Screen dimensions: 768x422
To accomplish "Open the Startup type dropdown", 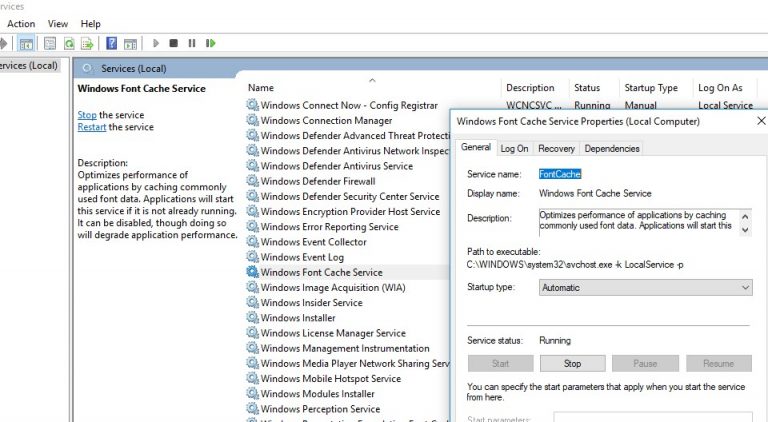I will point(645,288).
